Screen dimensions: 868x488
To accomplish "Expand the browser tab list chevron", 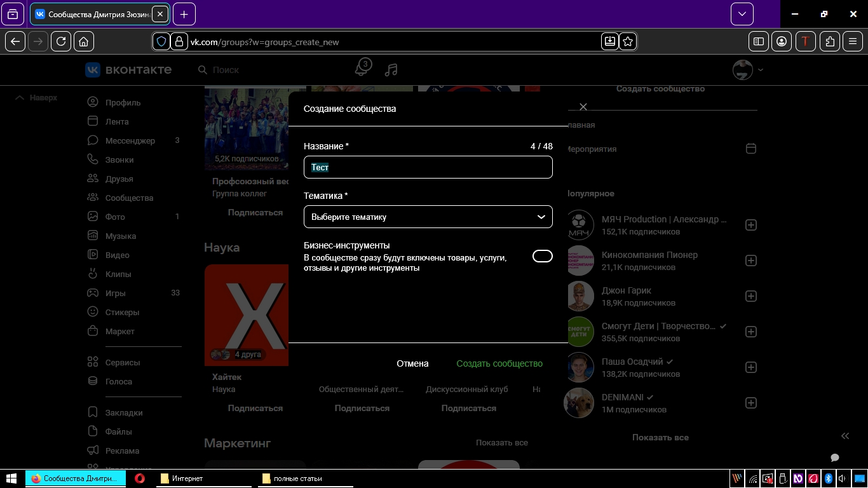I will pyautogui.click(x=742, y=14).
